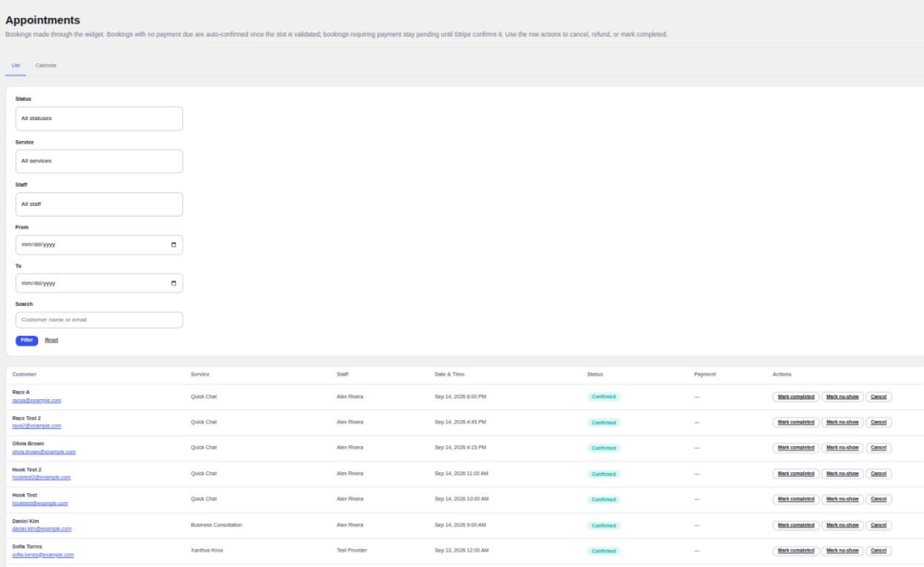924x567 pixels.
Task: Mark Daniel Kim appointment completed
Action: (796, 525)
